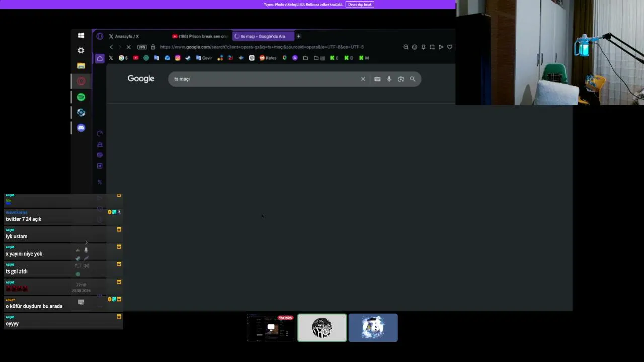Stop loading the current page
This screenshot has height=362, width=644.
128,47
